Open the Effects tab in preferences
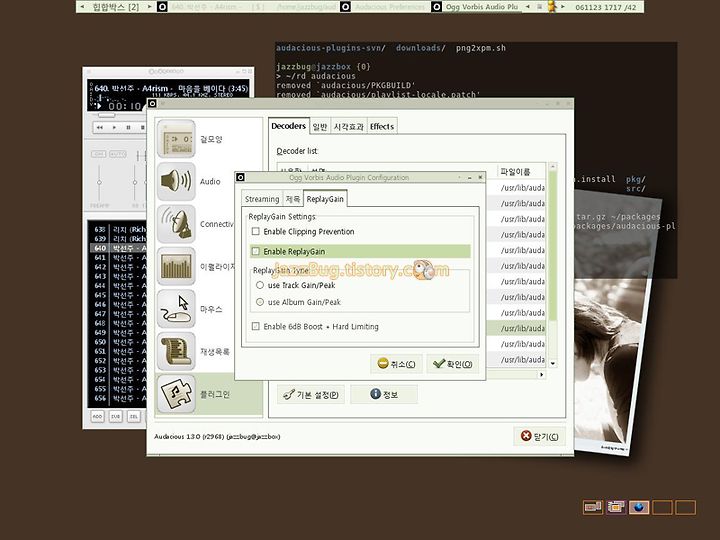 pos(382,127)
